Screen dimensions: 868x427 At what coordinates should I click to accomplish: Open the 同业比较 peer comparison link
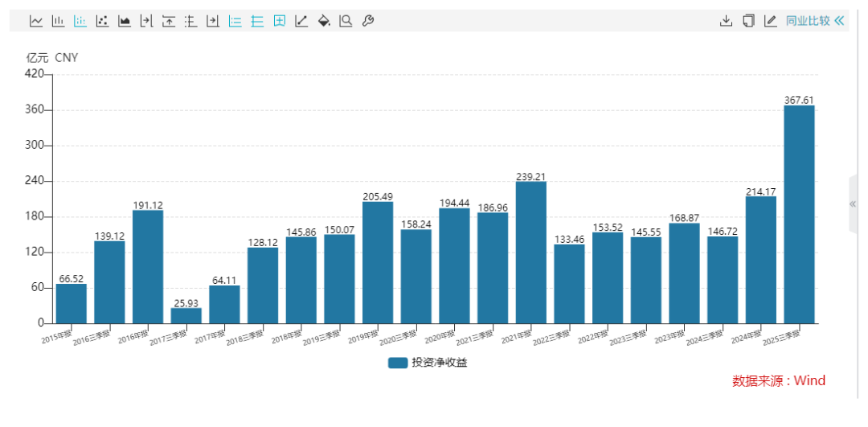click(x=807, y=21)
